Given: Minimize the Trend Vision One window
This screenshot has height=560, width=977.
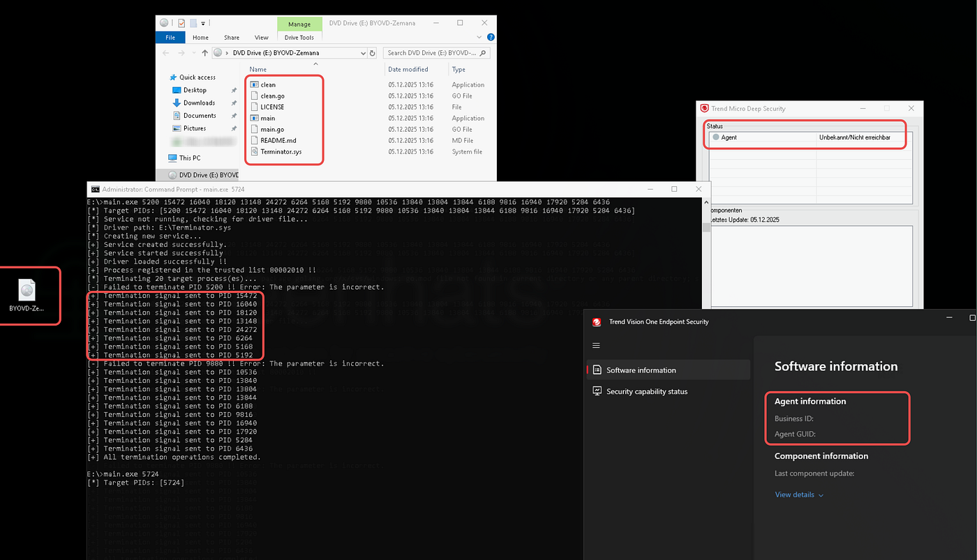Looking at the screenshot, I should 950,317.
